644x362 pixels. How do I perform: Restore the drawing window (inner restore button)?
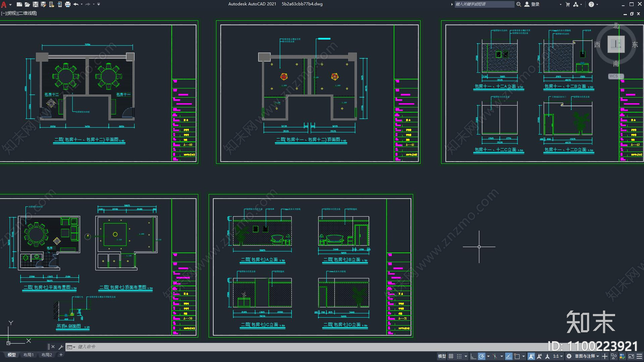(632, 14)
